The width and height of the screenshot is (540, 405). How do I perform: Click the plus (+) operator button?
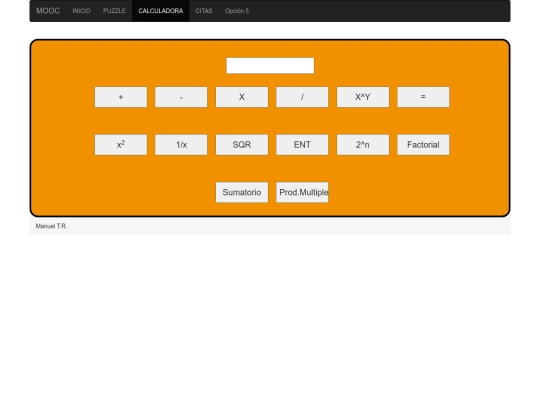tap(121, 97)
